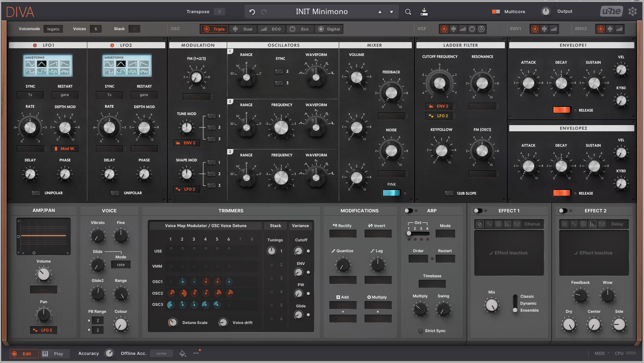
Task: Switch to Dual oscillator model
Action: 243,29
